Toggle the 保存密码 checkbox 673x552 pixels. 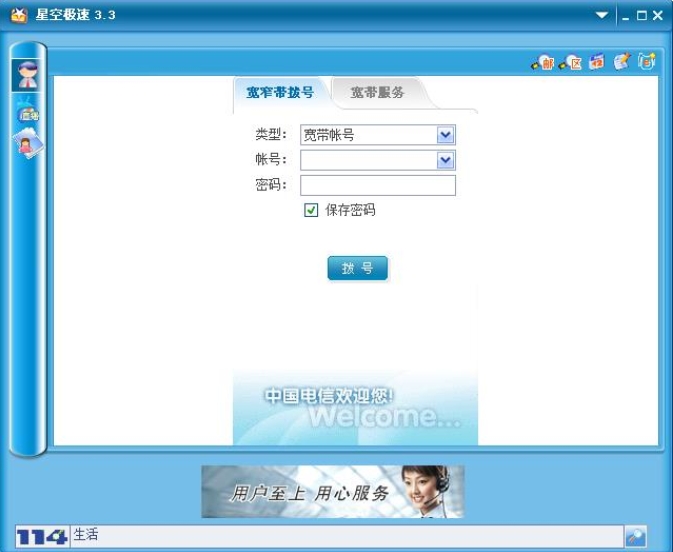(x=311, y=210)
